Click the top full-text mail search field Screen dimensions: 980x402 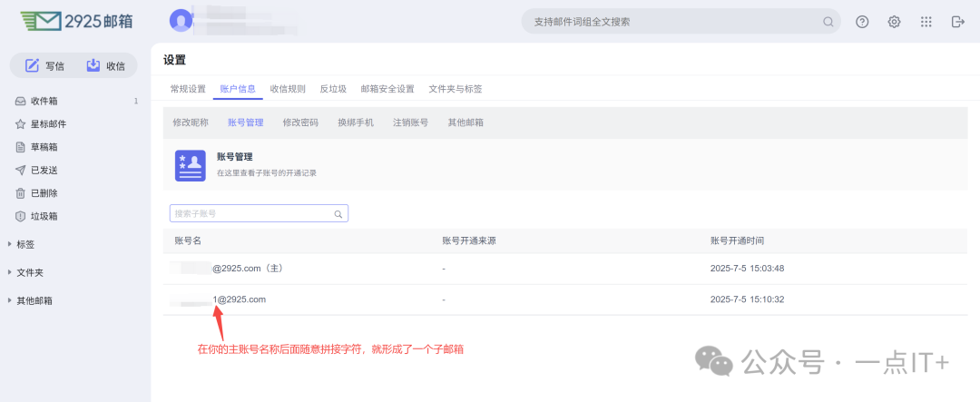coord(681,22)
